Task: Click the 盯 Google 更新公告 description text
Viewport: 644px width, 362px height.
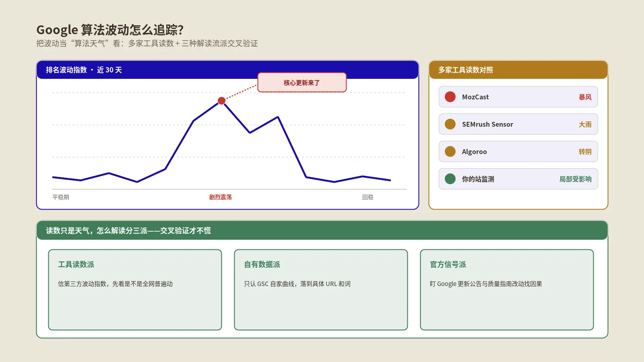Action: 486,284
